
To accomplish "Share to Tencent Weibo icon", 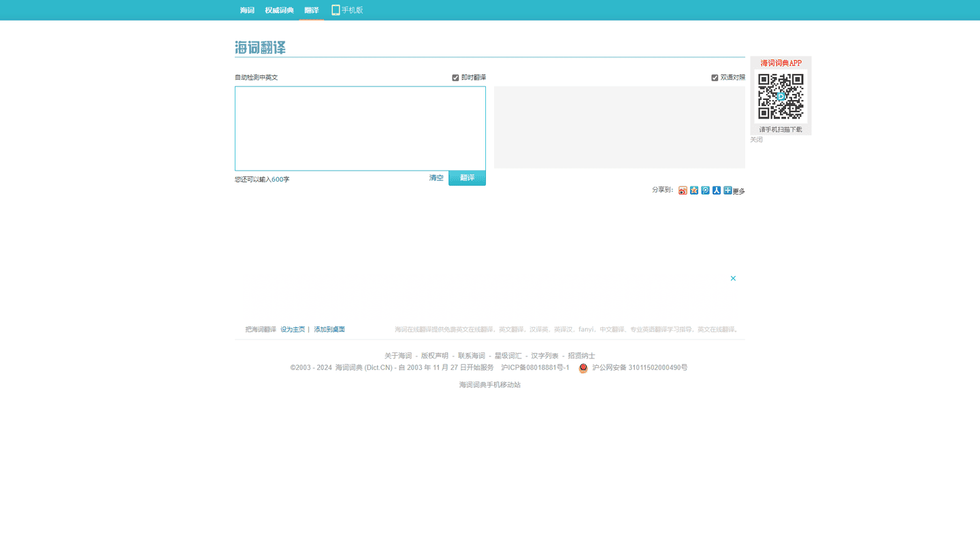I will pos(705,190).
